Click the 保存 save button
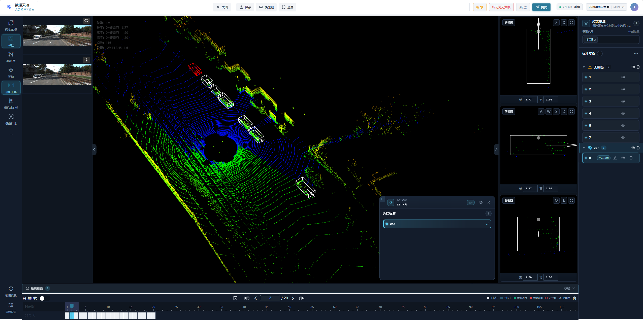Screen dimensions: 644x320 click(x=245, y=7)
